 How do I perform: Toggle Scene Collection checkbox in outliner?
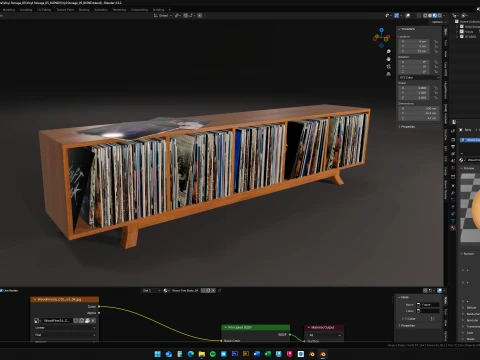(457, 21)
